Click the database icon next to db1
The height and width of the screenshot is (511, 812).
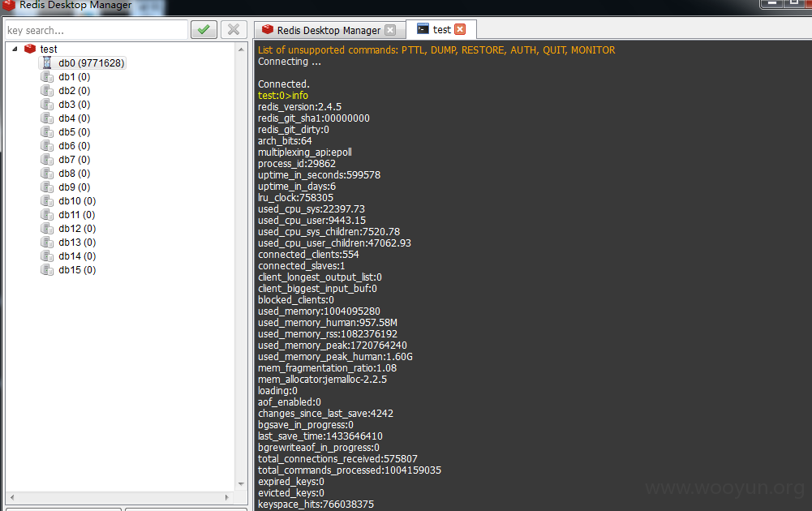coord(47,76)
